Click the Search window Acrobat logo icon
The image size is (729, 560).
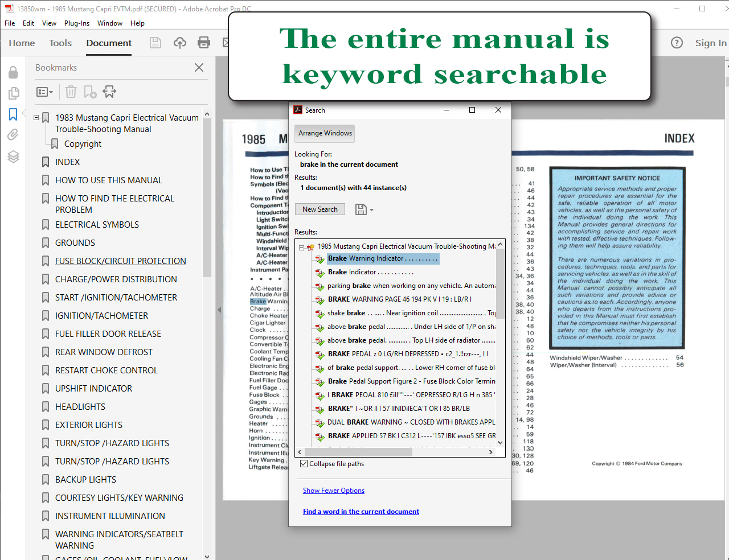(x=298, y=110)
